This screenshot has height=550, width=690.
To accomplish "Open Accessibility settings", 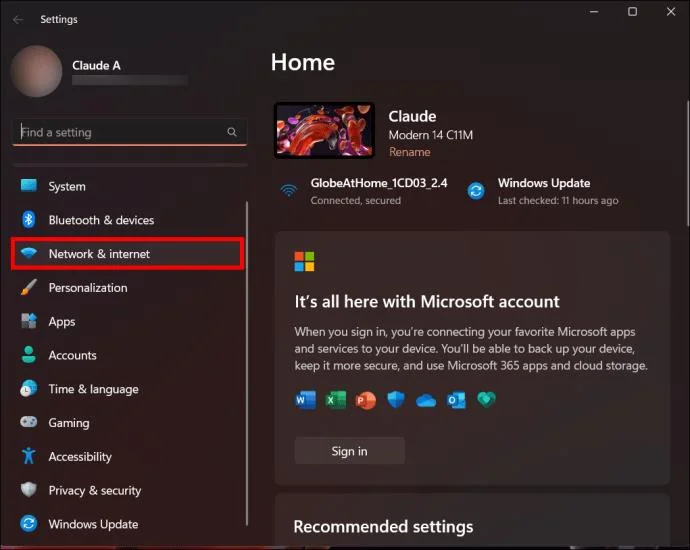I will click(128, 456).
